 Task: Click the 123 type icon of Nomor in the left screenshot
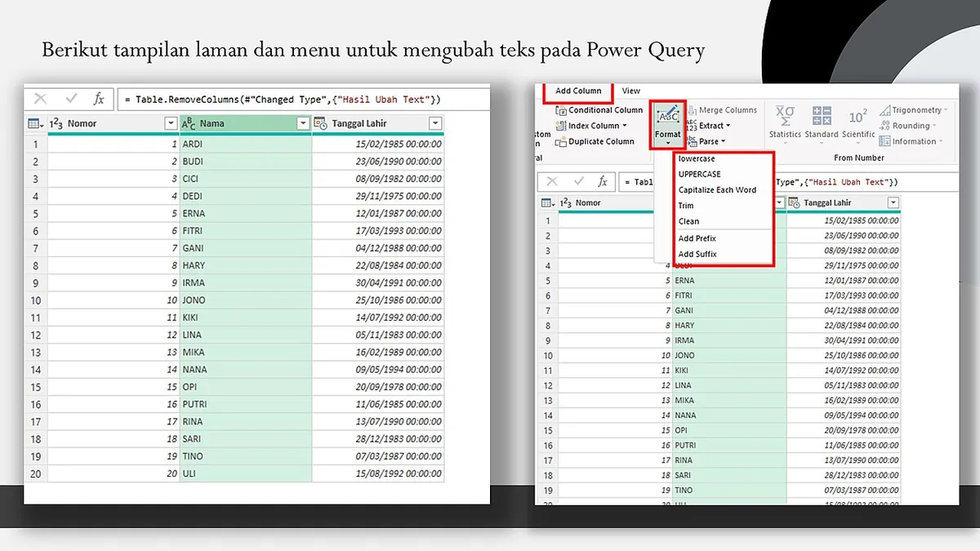pyautogui.click(x=56, y=123)
